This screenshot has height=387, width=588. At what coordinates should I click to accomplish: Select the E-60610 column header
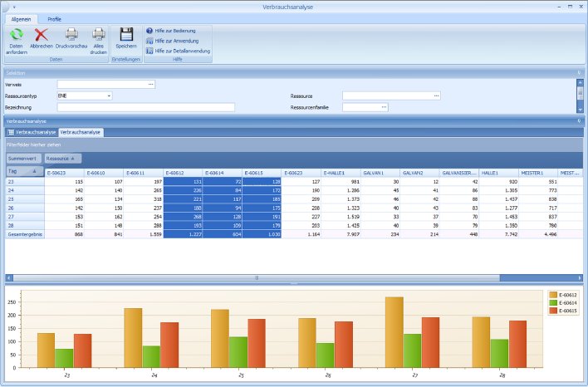click(x=104, y=174)
